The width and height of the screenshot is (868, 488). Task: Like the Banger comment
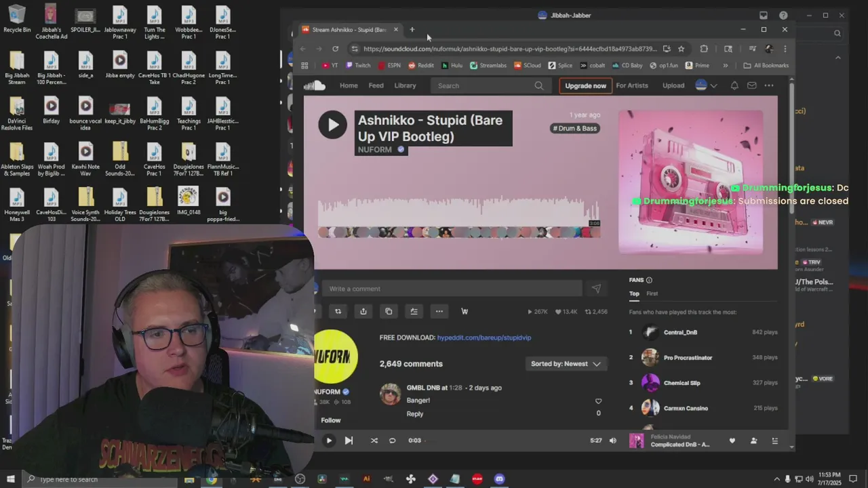click(x=598, y=401)
